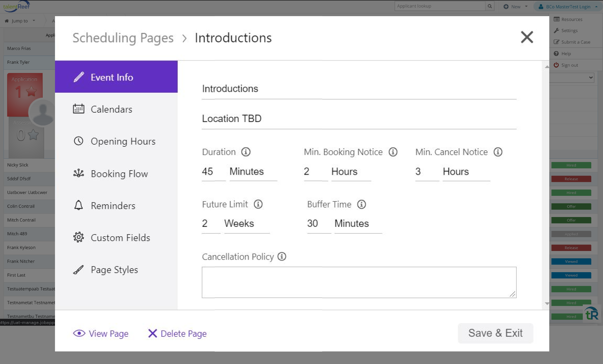Toggle the View Page eye icon
The height and width of the screenshot is (364, 603).
click(79, 333)
